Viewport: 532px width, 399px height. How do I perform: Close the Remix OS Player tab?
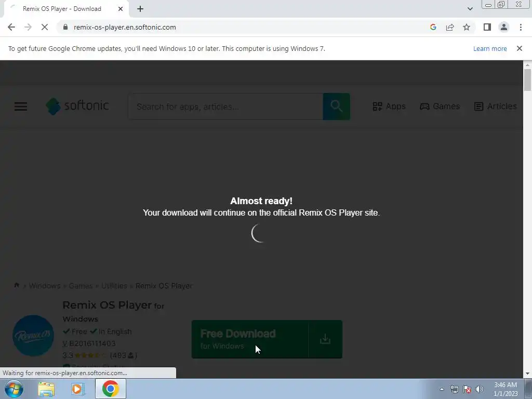point(121,9)
